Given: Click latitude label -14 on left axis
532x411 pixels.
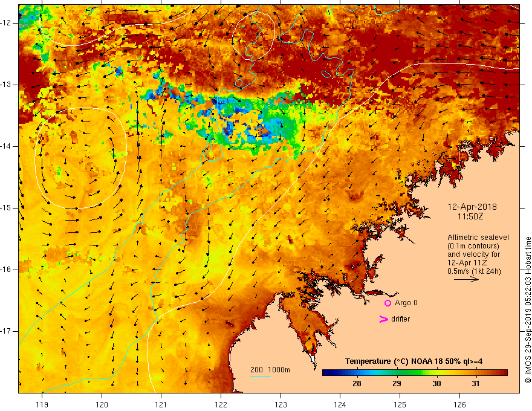Looking at the screenshot, I should pos(6,146).
